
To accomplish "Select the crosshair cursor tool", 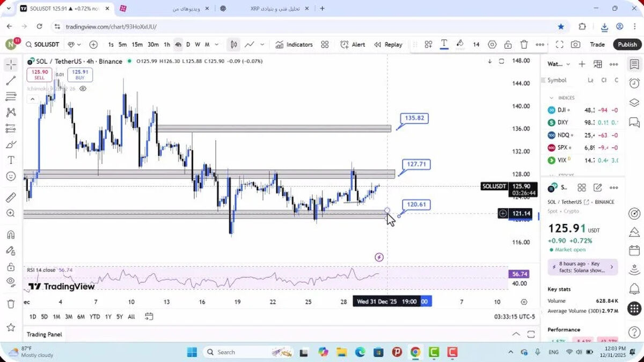I will (11, 65).
